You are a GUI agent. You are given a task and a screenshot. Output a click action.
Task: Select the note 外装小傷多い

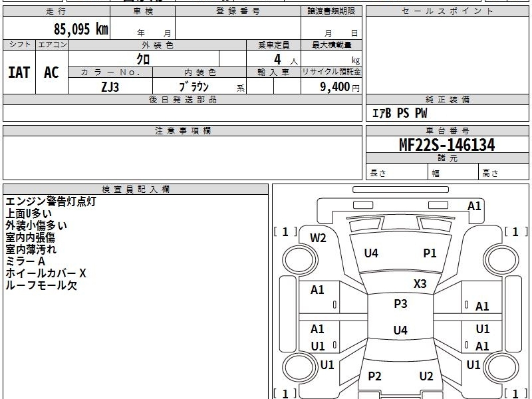click(x=37, y=225)
